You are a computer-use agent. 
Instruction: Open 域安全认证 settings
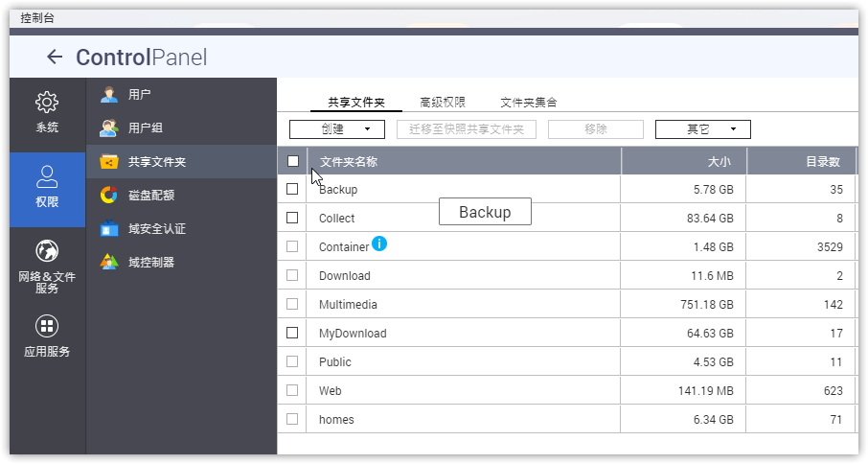[x=156, y=229]
